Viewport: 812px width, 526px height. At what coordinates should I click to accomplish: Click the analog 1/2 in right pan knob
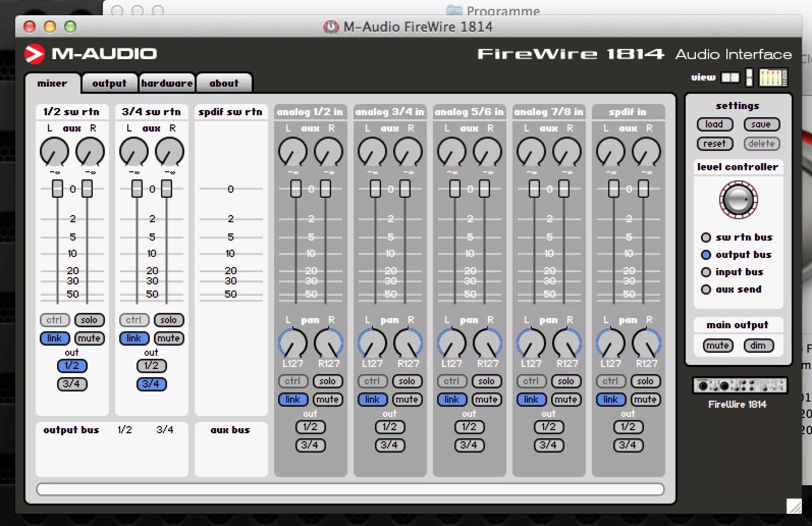(329, 343)
